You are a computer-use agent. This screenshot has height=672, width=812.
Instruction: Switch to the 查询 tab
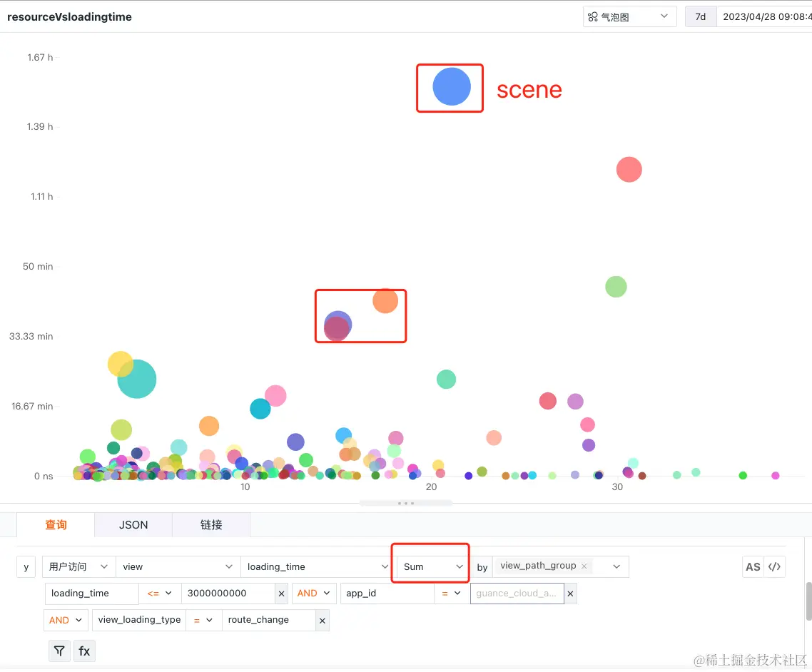[56, 525]
